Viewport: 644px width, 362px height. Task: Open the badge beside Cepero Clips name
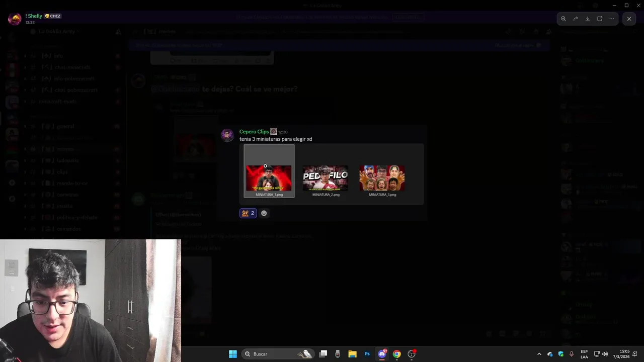274,132
